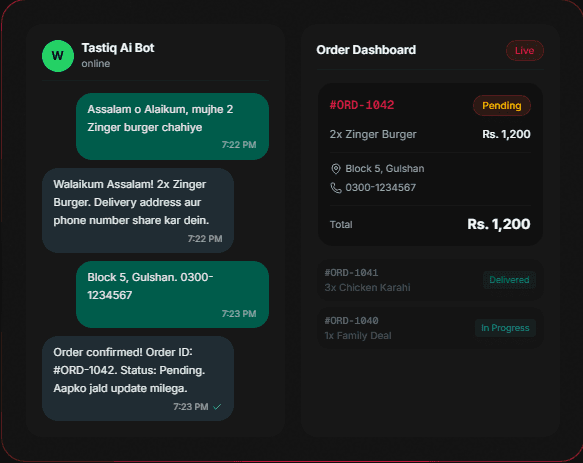
Task: Click the 'Walaikum Assalam! 2x Zinger Burger' reply
Action: [x=138, y=210]
